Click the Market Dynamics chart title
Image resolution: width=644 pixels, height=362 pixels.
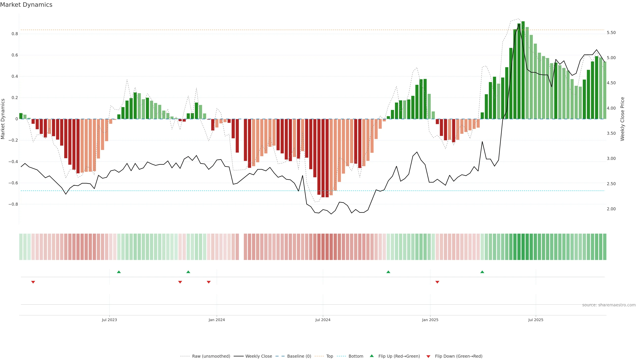coord(26,5)
